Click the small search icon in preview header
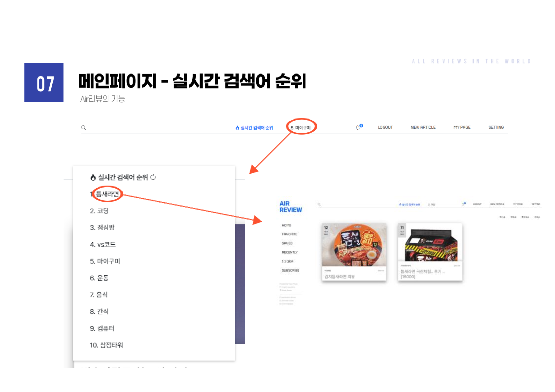555x392 pixels. [319, 204]
